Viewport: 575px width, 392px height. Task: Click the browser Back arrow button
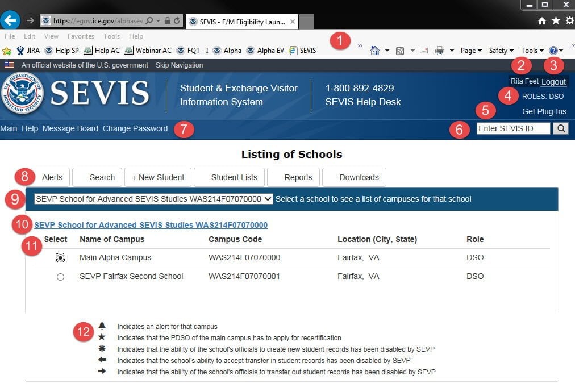point(10,20)
